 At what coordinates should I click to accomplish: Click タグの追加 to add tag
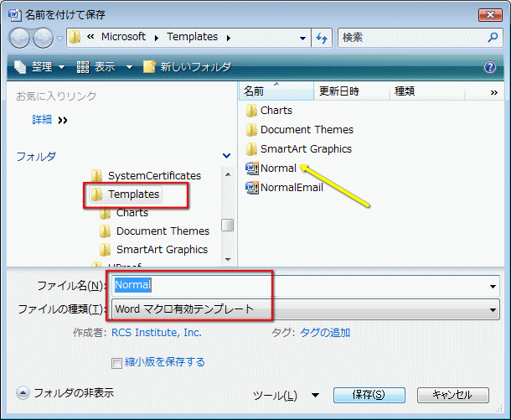point(325,333)
